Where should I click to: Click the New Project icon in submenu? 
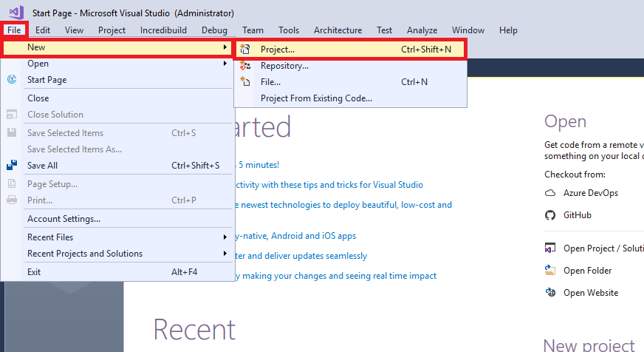(244, 50)
